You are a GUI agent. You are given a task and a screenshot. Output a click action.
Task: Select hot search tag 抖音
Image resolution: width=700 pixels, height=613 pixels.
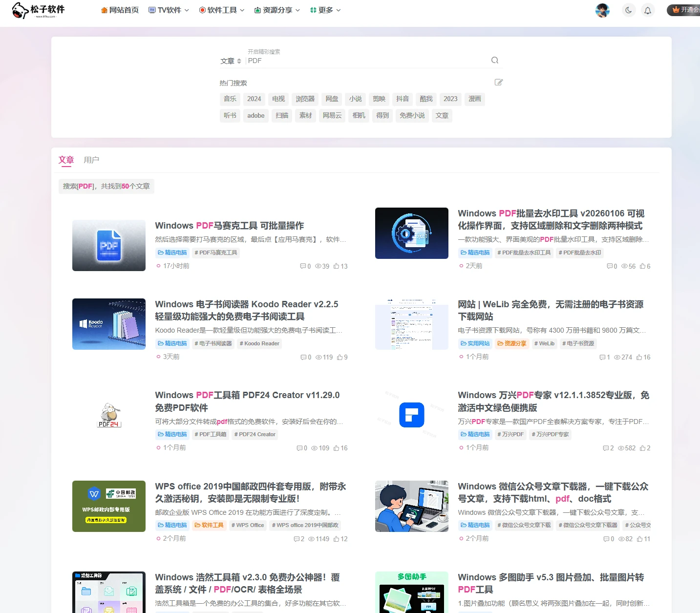tap(403, 99)
